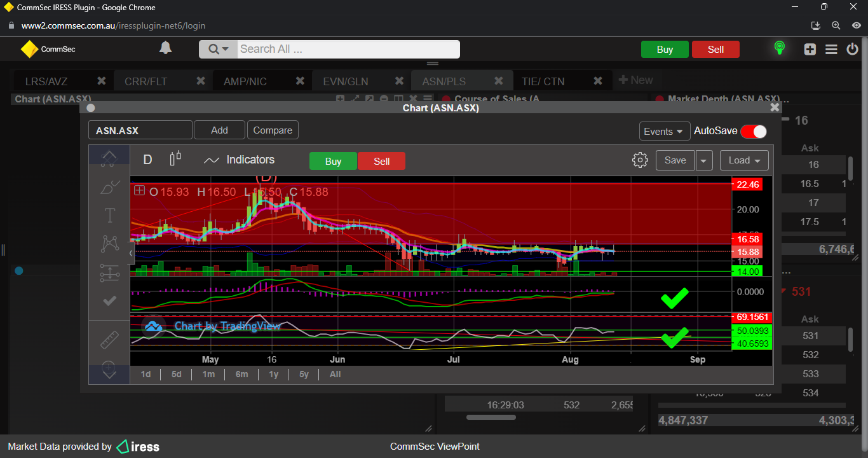Screen dimensions: 868x458
Task: Click the power logout icon
Action: point(852,49)
